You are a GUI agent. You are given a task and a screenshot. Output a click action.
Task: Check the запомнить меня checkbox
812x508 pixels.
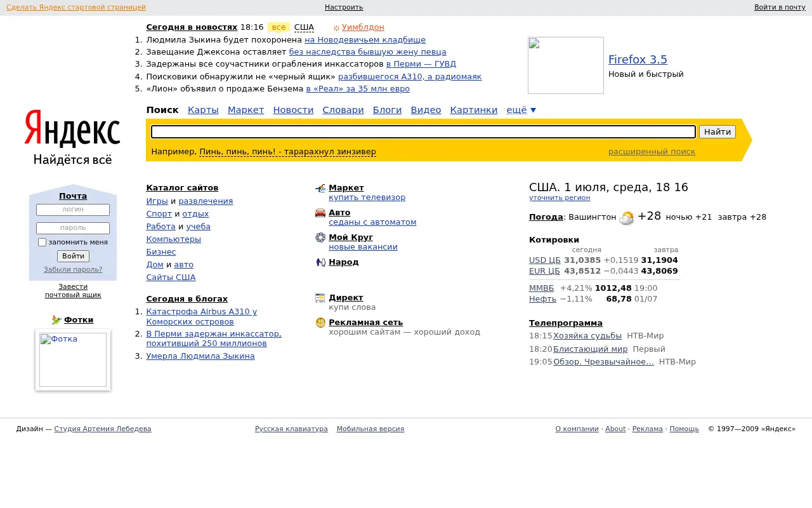(x=43, y=242)
